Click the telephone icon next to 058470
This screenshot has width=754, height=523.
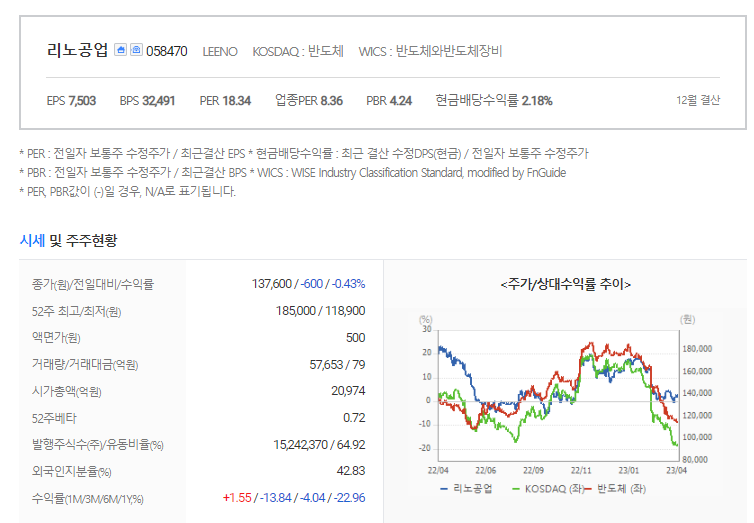click(137, 50)
